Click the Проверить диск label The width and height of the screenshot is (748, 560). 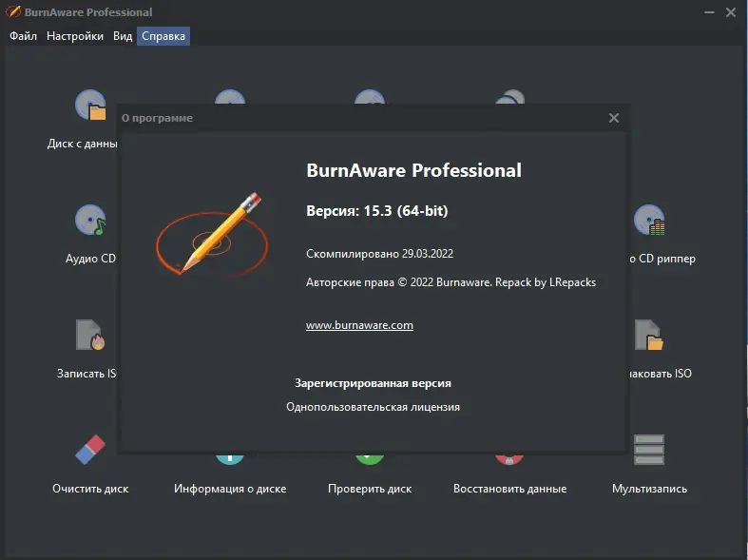pyautogui.click(x=370, y=489)
